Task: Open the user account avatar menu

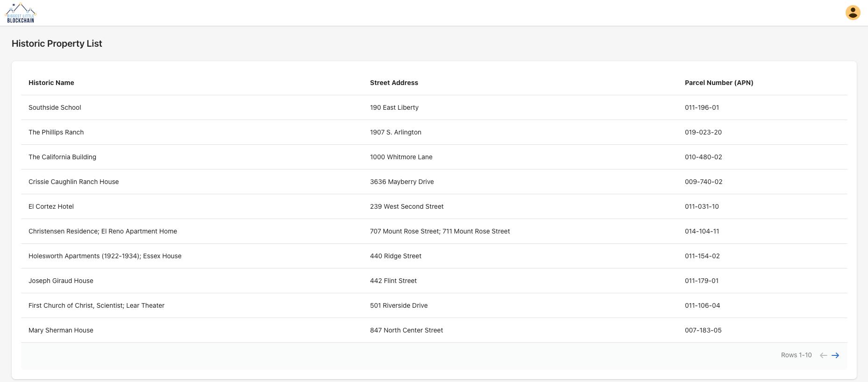Action: pos(853,13)
